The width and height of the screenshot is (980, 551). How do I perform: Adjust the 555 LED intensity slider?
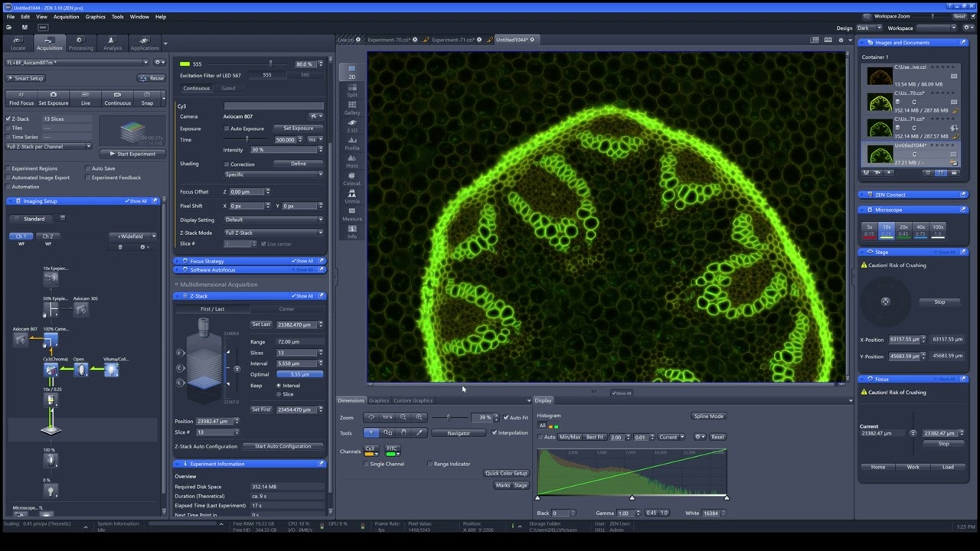tap(270, 64)
